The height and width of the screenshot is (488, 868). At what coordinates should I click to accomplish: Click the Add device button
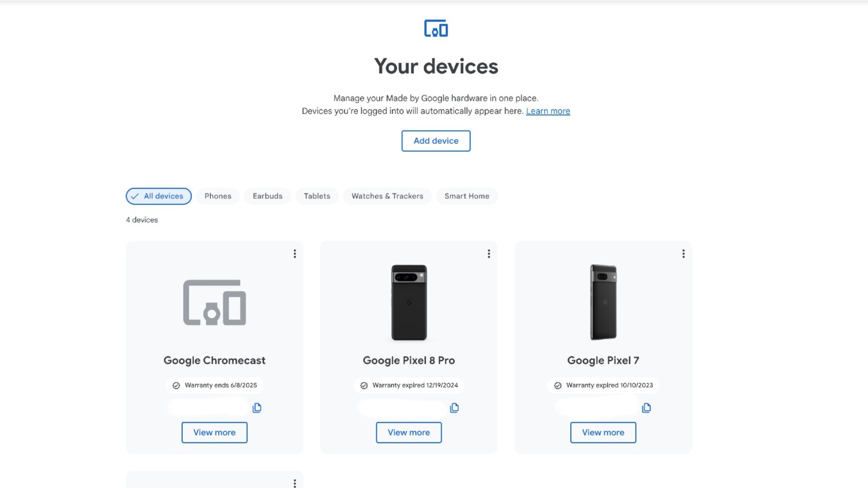(436, 141)
